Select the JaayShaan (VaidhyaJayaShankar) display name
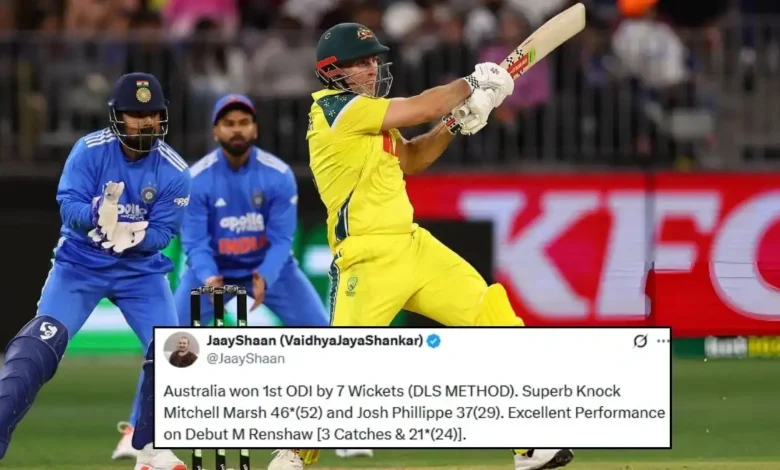Image resolution: width=780 pixels, height=470 pixels. 314,341
